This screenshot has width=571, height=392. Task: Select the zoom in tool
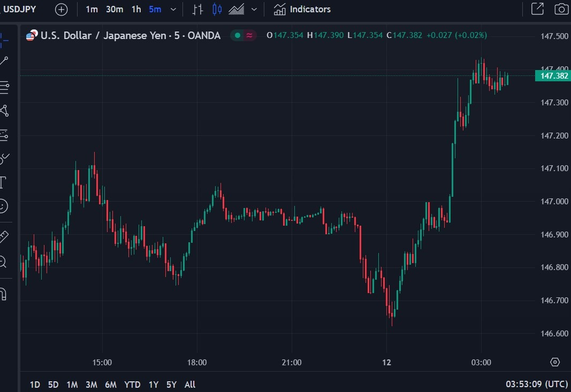3,262
